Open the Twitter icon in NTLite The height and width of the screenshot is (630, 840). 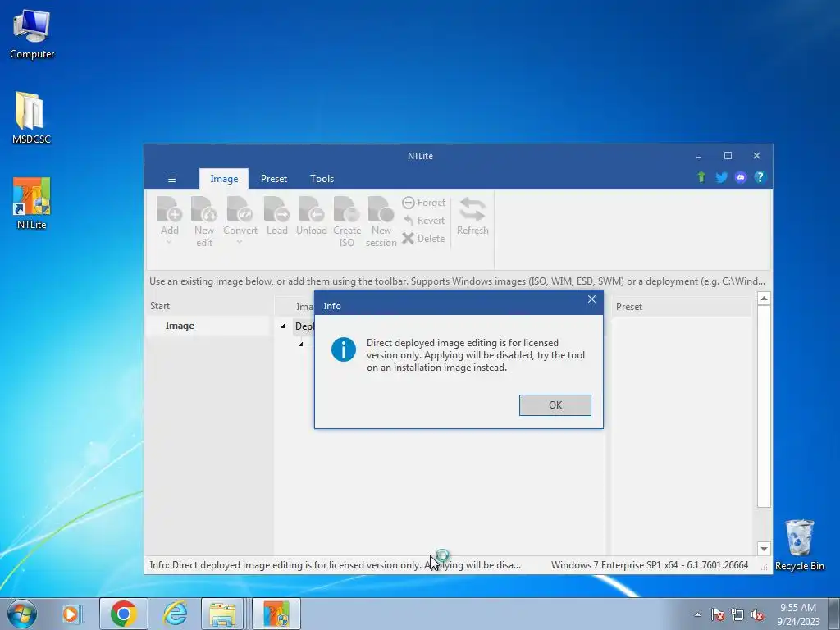pos(721,177)
